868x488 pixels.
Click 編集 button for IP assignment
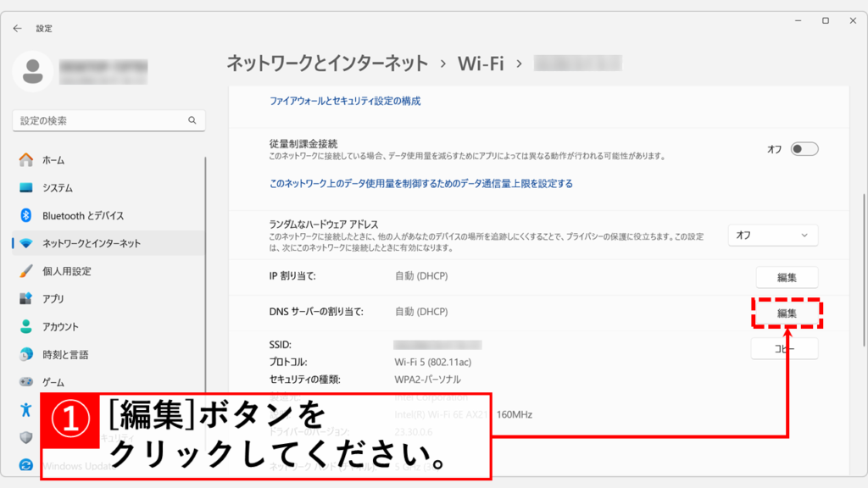786,277
